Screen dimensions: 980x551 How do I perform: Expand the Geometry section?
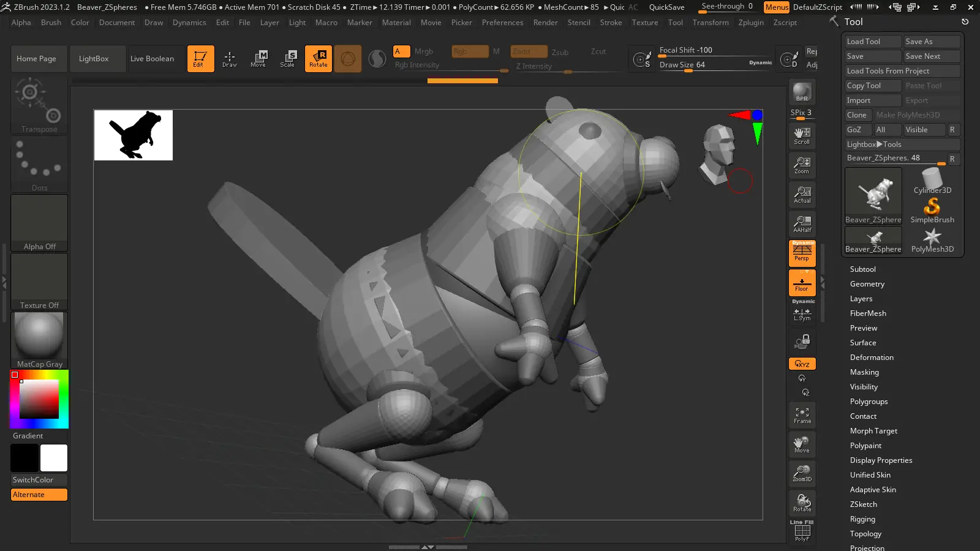tap(867, 284)
